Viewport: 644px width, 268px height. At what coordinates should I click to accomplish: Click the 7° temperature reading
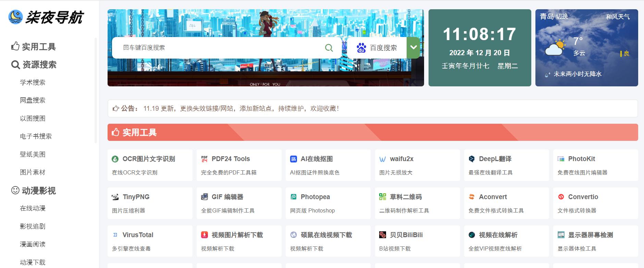click(578, 41)
